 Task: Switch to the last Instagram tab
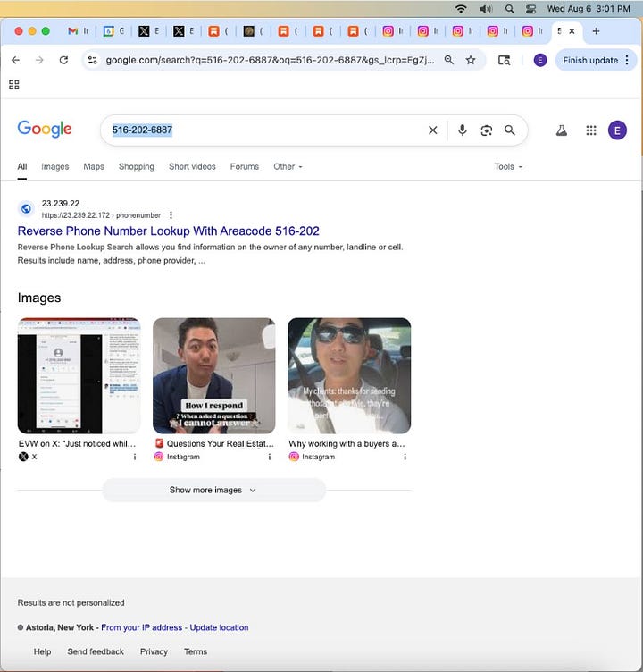click(x=532, y=31)
